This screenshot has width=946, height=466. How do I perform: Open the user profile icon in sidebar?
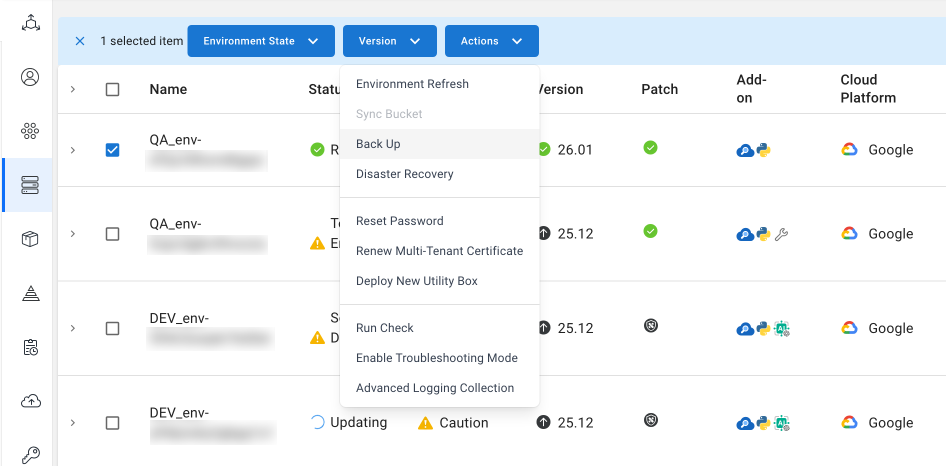pos(30,77)
